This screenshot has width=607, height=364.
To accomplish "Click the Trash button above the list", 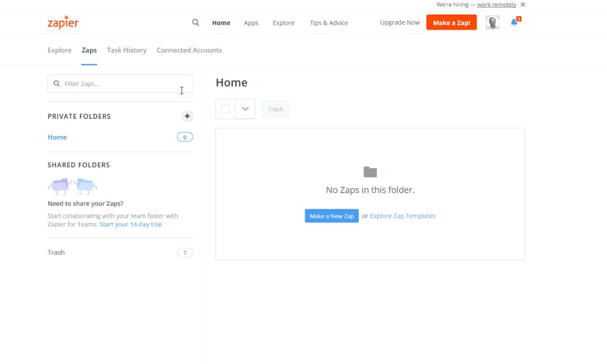I will [276, 109].
